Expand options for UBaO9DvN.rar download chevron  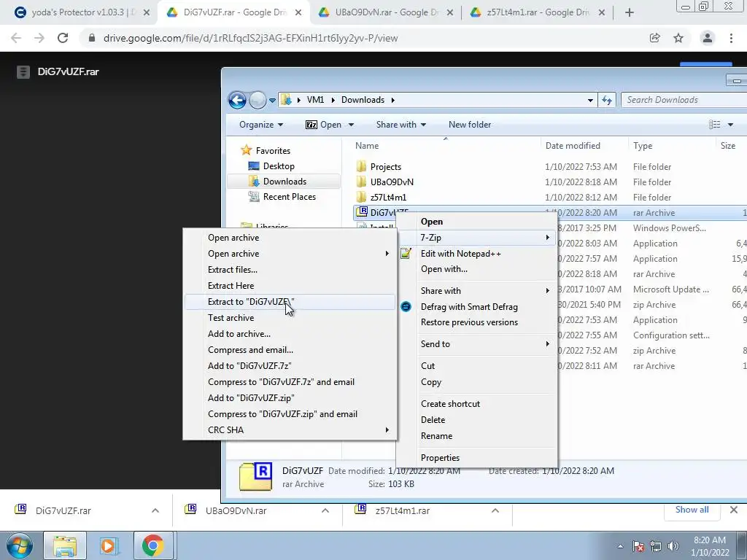325,510
